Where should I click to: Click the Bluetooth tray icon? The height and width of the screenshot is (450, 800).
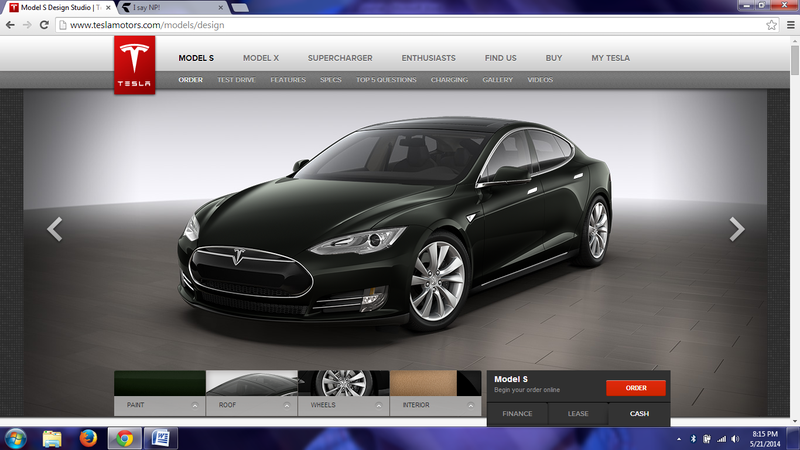pos(693,439)
